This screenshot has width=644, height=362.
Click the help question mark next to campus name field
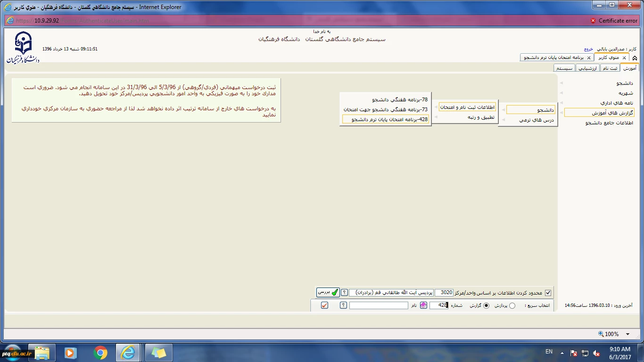pyautogui.click(x=344, y=293)
